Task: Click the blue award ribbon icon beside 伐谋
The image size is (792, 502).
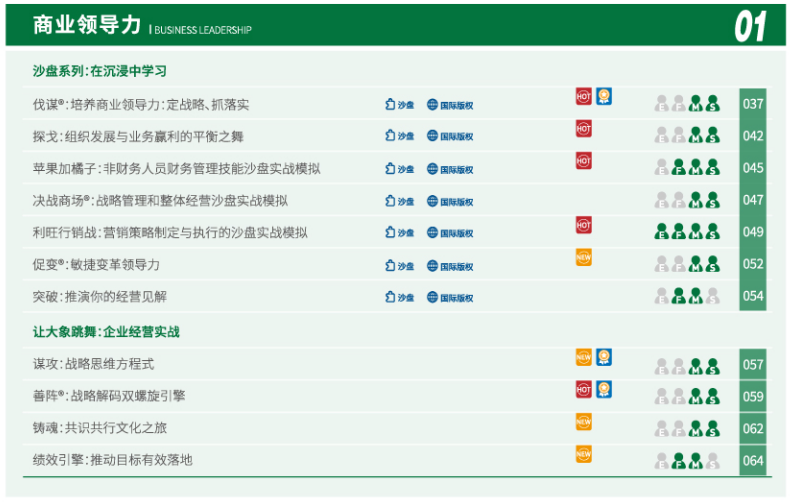Action: pyautogui.click(x=604, y=97)
